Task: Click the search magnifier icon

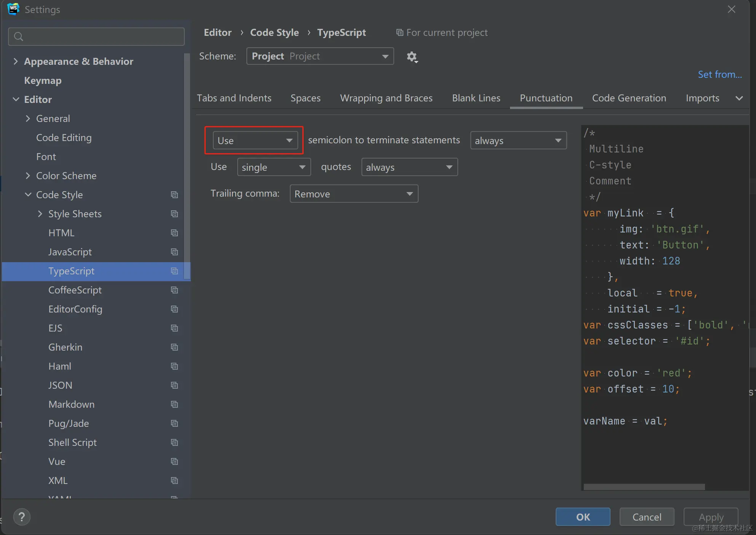Action: click(x=18, y=37)
